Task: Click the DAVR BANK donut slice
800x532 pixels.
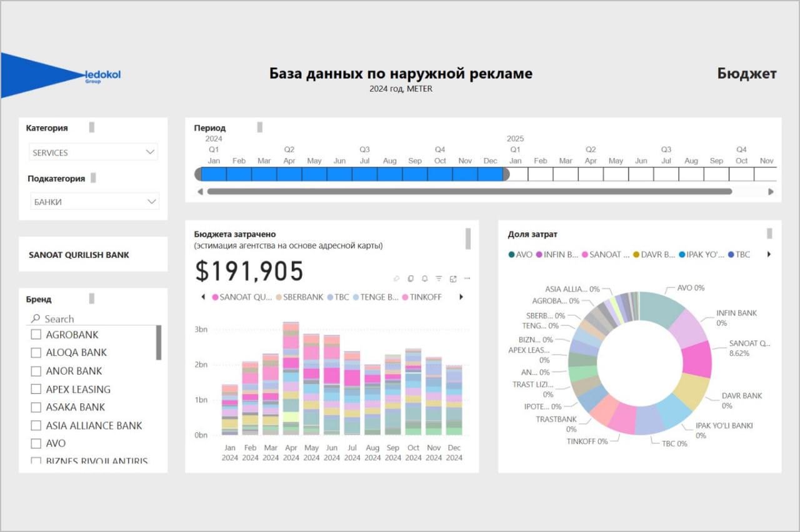Action: (x=691, y=390)
